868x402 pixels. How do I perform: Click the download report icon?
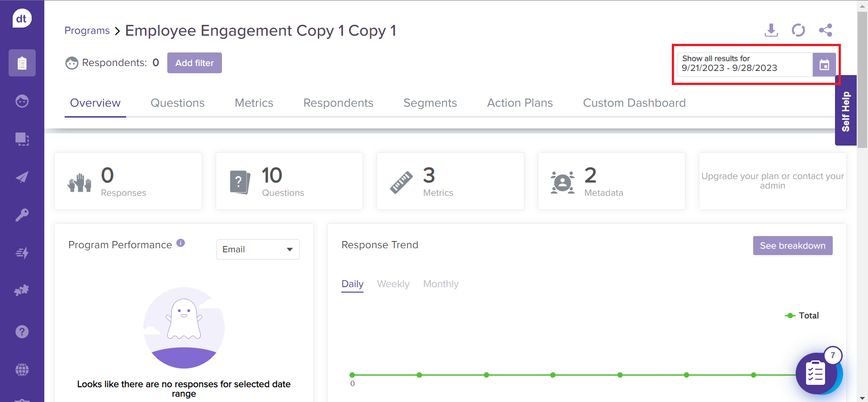coord(771,30)
